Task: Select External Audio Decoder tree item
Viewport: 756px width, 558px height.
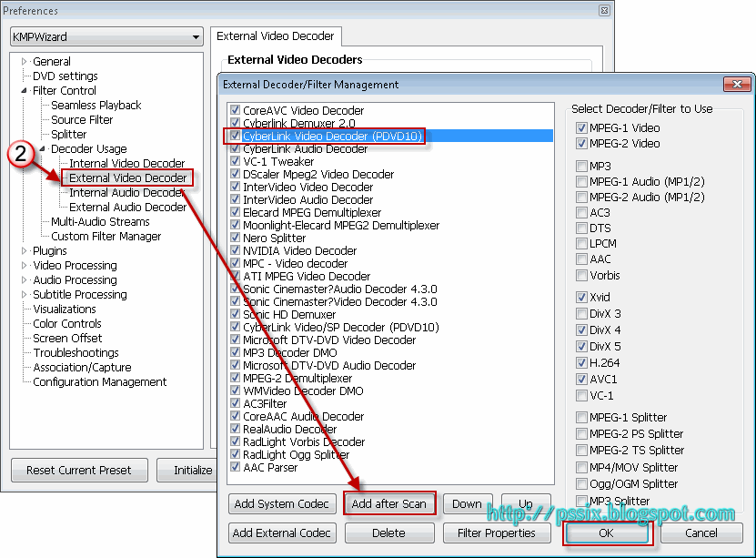Action: pyautogui.click(x=127, y=207)
